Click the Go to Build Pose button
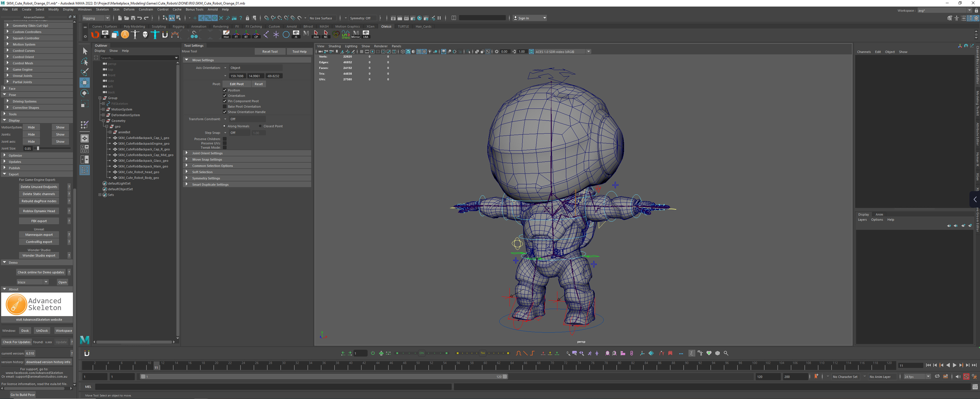 pos(23,395)
